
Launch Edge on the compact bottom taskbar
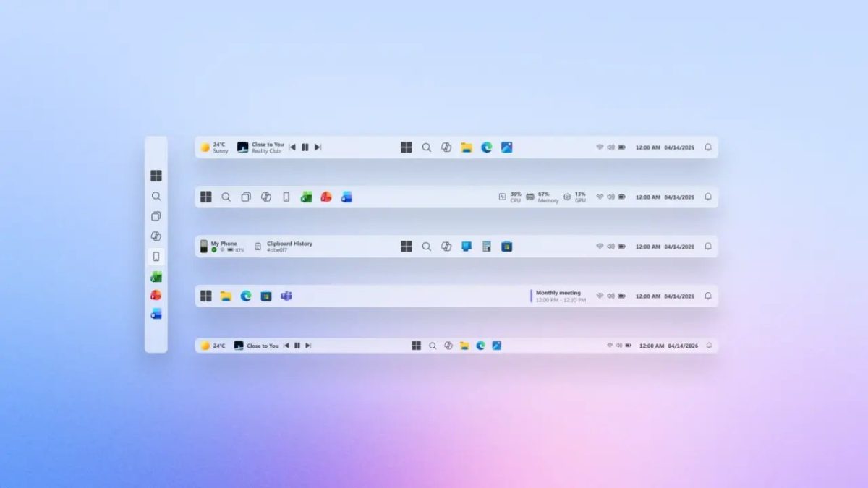[x=481, y=346]
